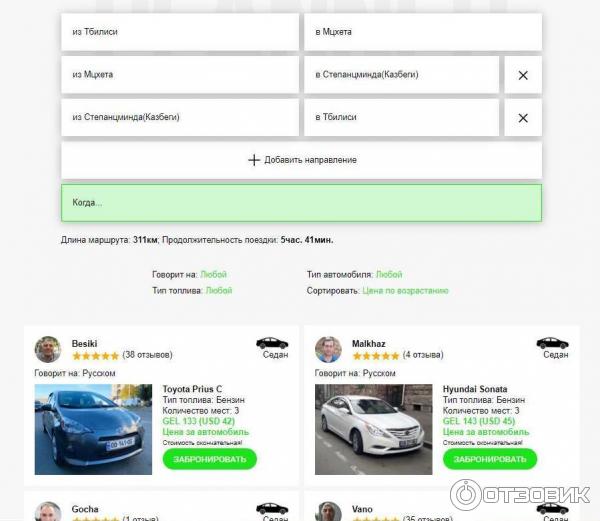Open the Говорит на language filter
Image resolution: width=600 pixels, height=521 pixels.
(214, 274)
